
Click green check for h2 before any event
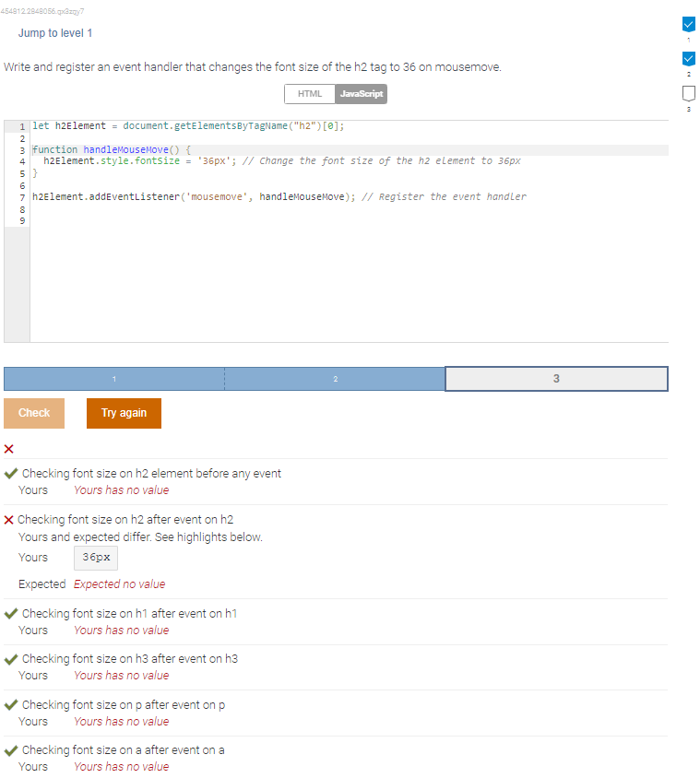(11, 474)
